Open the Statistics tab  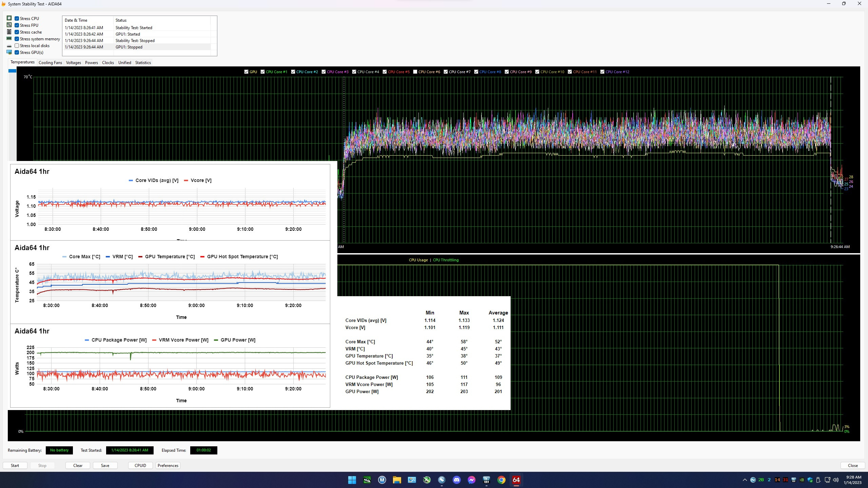coord(143,63)
